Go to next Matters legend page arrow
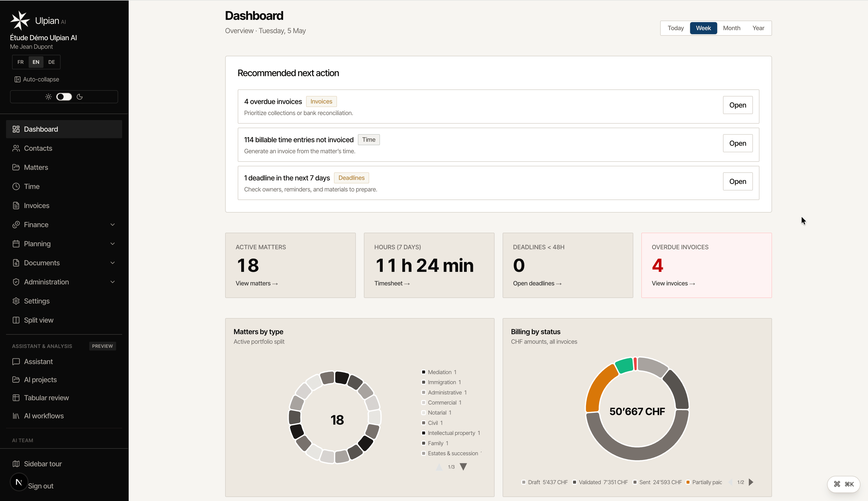 click(x=463, y=467)
